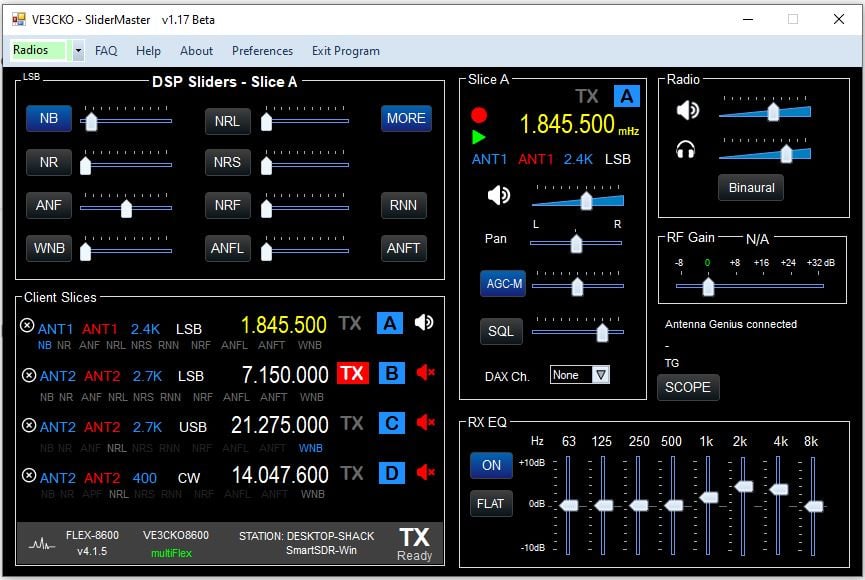Screen dimensions: 865x580
Task: Click the waveform icon in status bar
Action: pos(42,544)
